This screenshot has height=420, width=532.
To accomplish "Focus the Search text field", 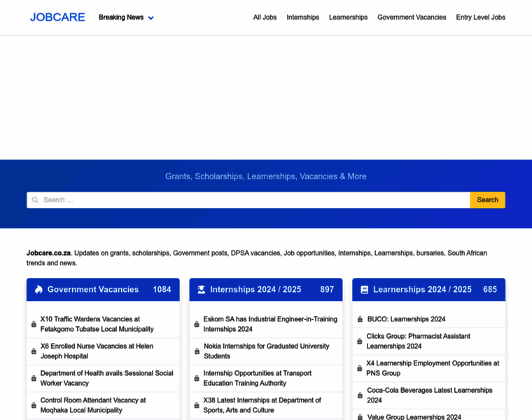I will (x=248, y=199).
